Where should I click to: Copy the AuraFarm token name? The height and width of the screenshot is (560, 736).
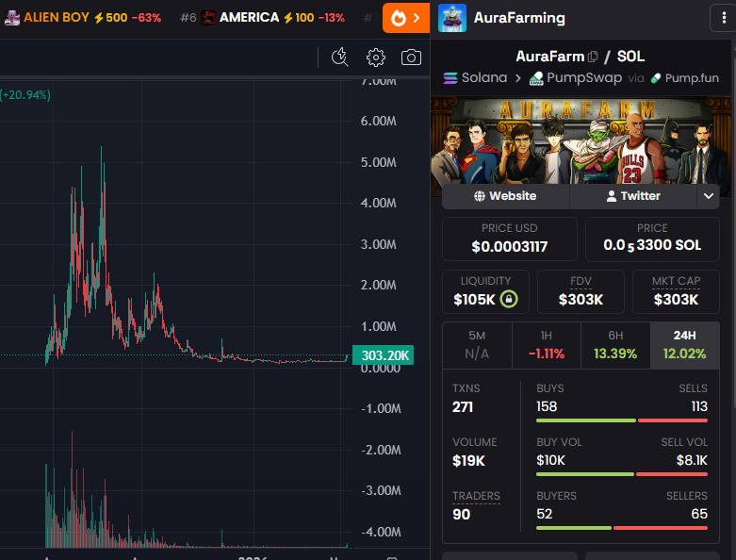coord(593,57)
